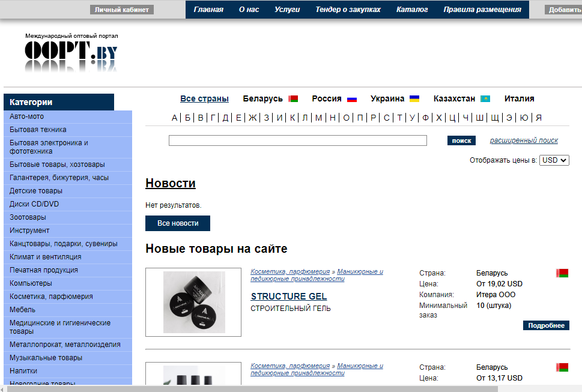Filter by country Казахстан
The image size is (582, 392).
tap(454, 98)
